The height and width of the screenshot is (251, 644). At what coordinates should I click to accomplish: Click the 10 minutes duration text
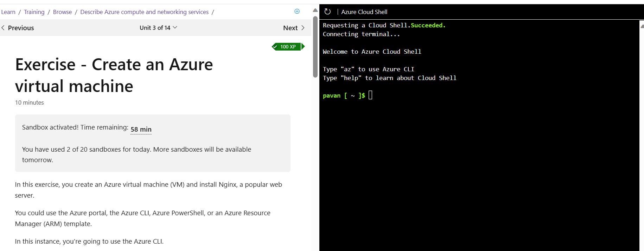pyautogui.click(x=30, y=103)
